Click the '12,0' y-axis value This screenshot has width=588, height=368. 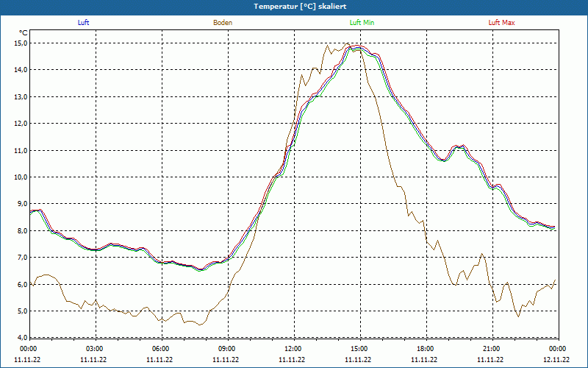point(21,123)
